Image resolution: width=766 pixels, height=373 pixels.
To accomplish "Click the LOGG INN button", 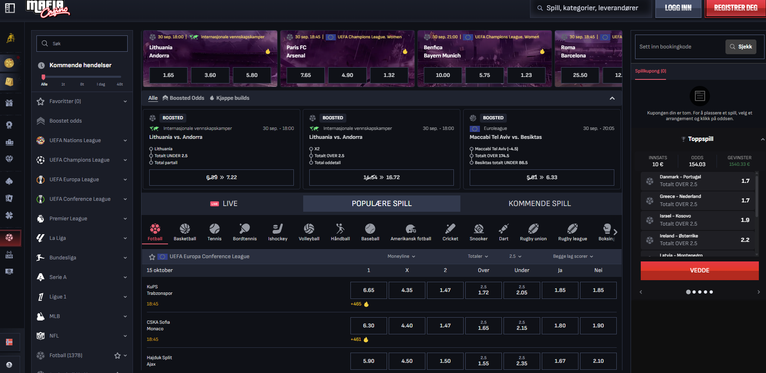I will click(678, 8).
